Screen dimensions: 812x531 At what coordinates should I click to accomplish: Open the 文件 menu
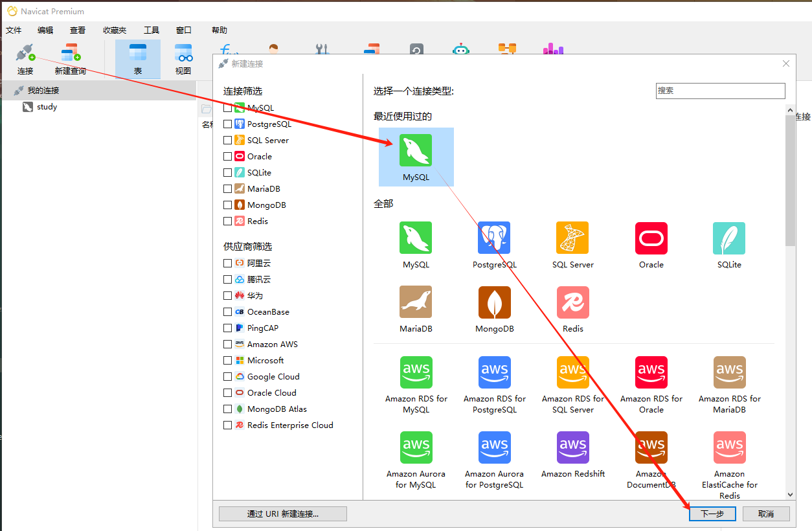pos(14,30)
